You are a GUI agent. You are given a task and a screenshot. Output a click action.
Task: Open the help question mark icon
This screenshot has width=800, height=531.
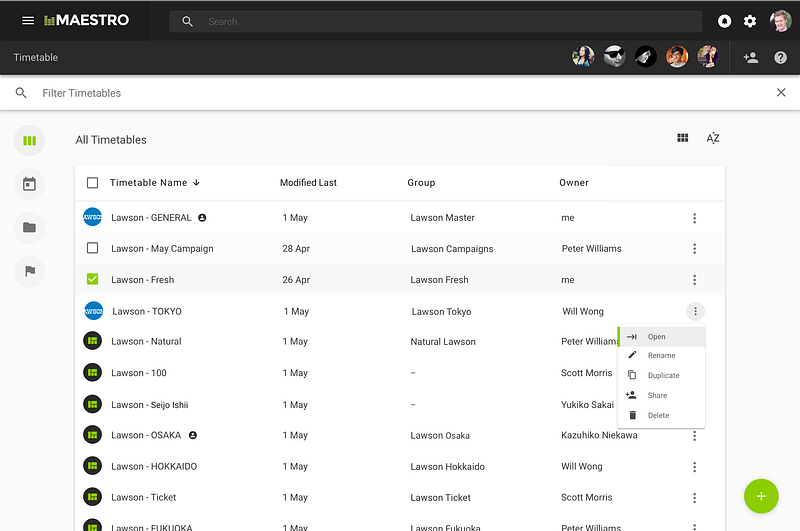(x=781, y=58)
